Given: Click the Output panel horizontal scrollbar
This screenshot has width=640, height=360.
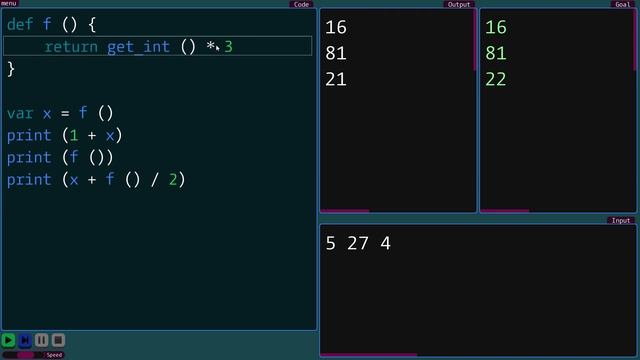Looking at the screenshot, I should (x=345, y=211).
